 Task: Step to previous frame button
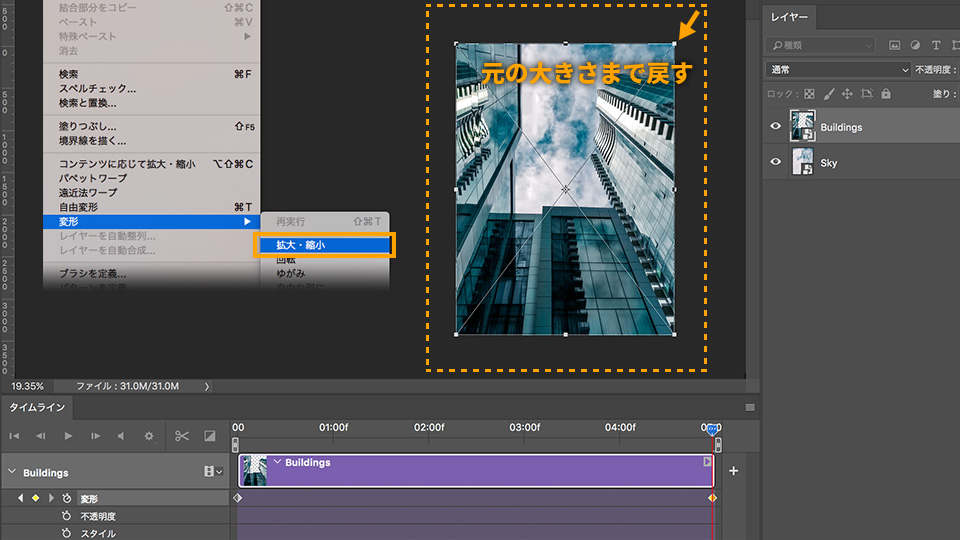[x=40, y=436]
